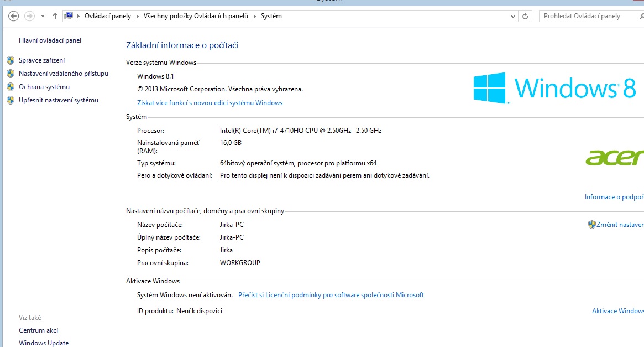The width and height of the screenshot is (644, 347).
Task: Click the Název počítače value Jirka-PC
Action: point(232,225)
